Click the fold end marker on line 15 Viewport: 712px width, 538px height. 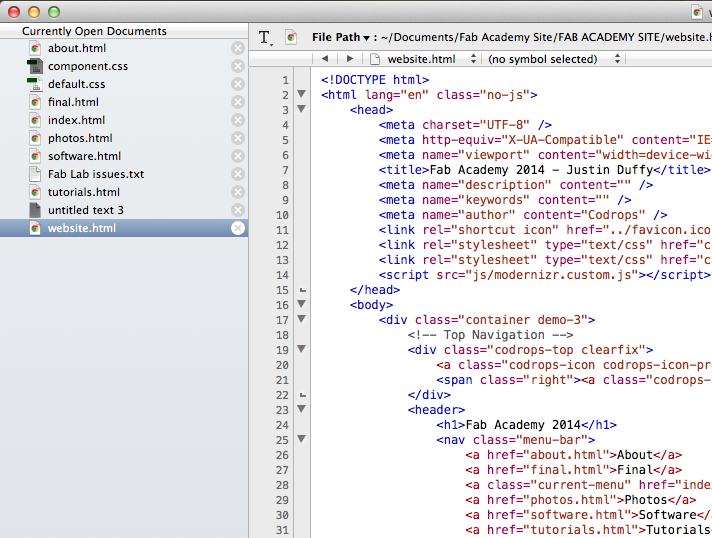point(302,290)
